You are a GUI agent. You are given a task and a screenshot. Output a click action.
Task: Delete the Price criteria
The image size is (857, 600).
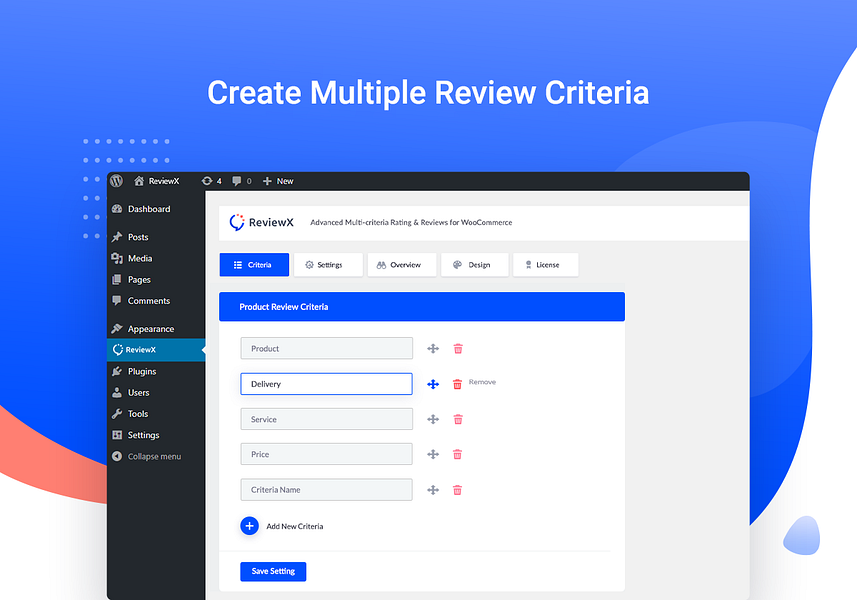[x=457, y=454]
